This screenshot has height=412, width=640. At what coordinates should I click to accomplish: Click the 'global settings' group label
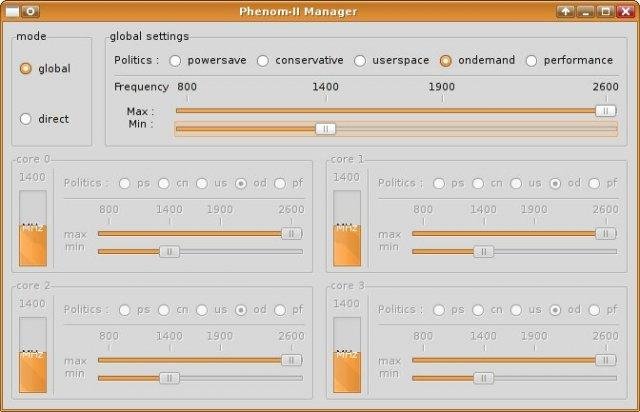tap(149, 36)
